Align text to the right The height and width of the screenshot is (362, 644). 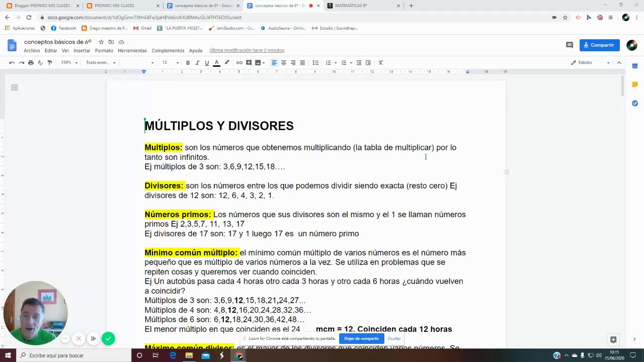293,63
